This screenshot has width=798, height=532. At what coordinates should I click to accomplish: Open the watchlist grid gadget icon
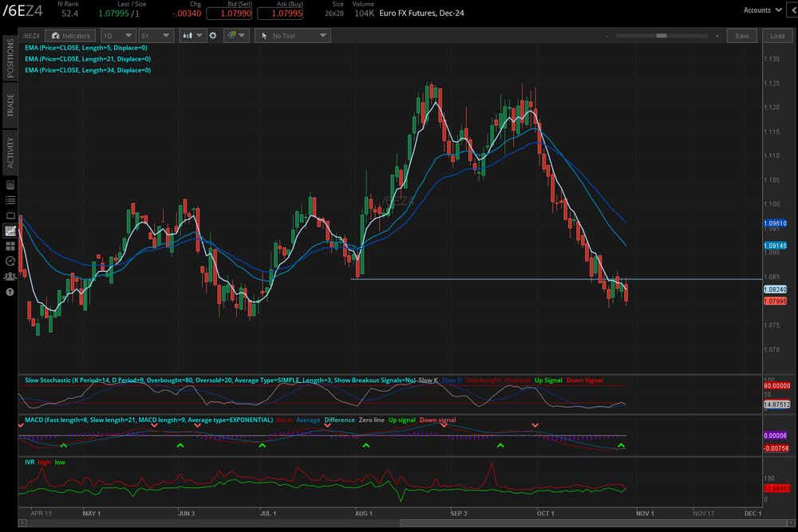coord(10,246)
